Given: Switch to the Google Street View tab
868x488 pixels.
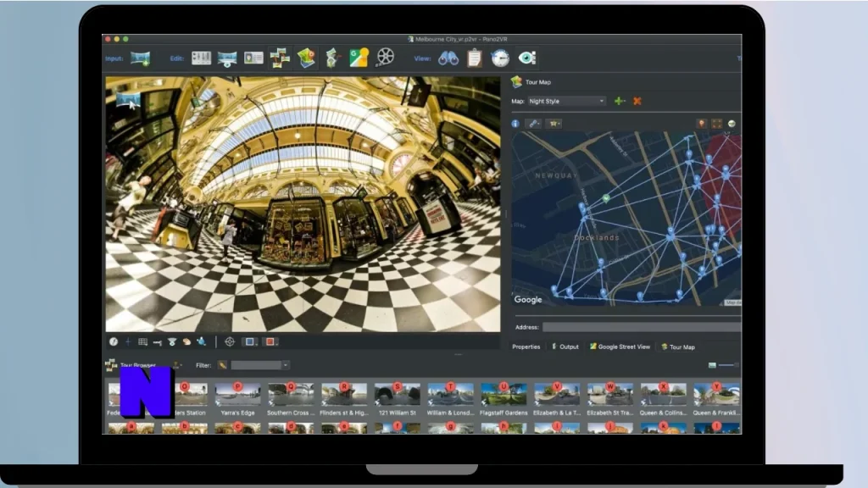Looking at the screenshot, I should 620,347.
